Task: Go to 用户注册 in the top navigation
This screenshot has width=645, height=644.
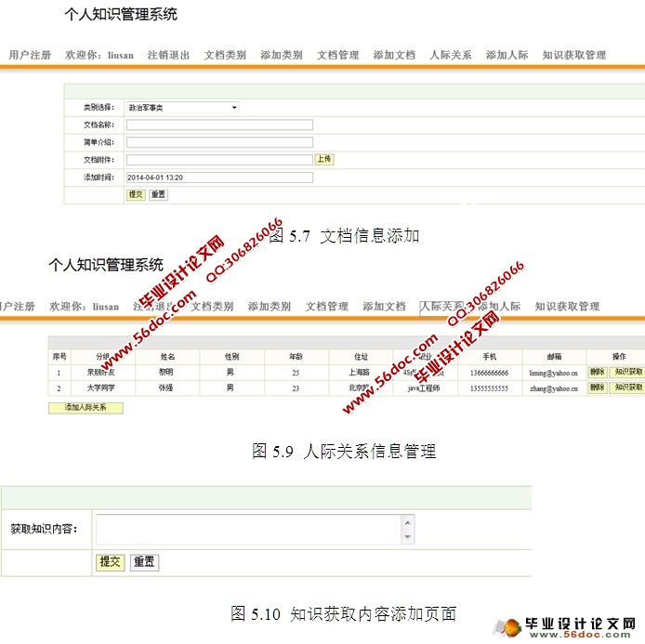Action: click(x=30, y=55)
